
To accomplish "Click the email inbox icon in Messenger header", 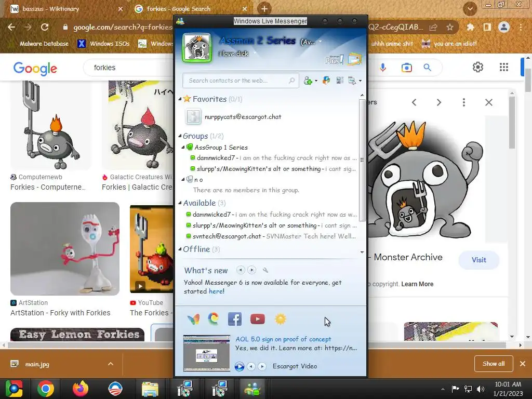I will tap(355, 59).
